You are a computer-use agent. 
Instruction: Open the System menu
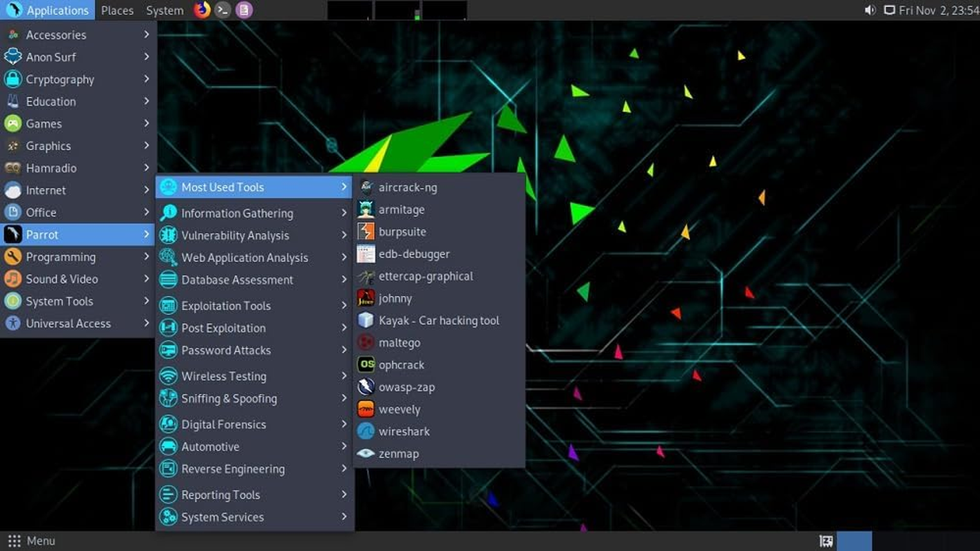tap(164, 10)
